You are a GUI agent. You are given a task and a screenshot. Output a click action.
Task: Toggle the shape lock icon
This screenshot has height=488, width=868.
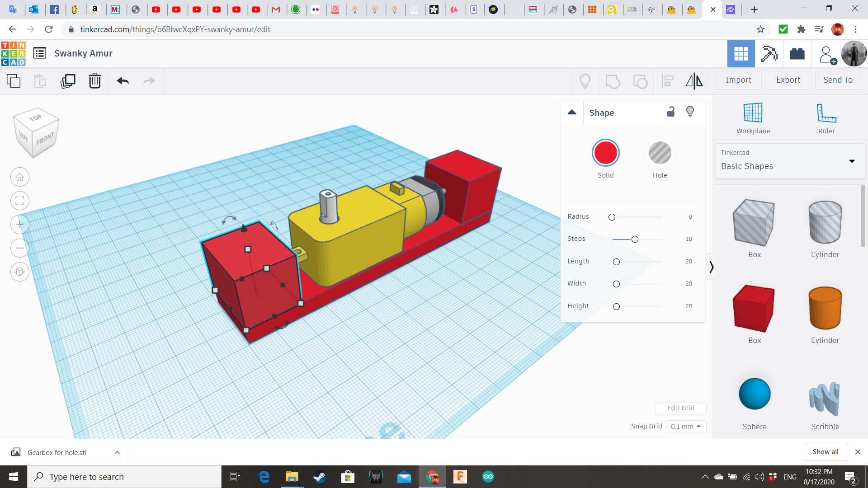[x=671, y=112]
